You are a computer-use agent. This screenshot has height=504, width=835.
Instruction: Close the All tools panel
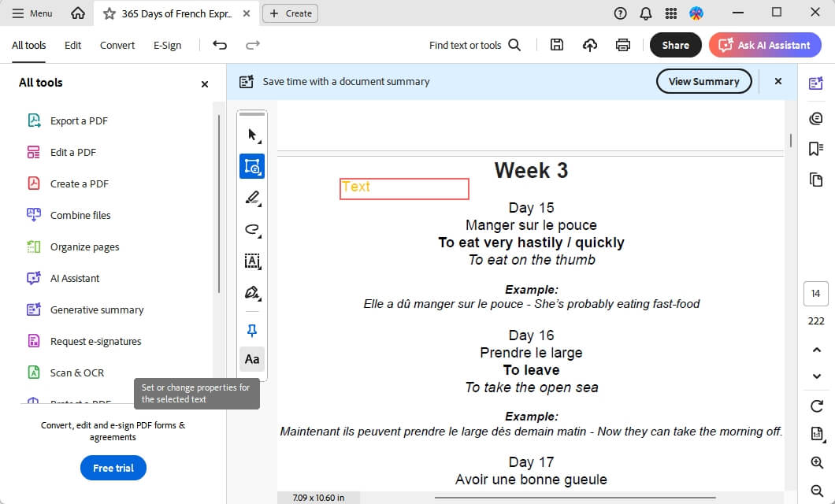click(x=205, y=84)
